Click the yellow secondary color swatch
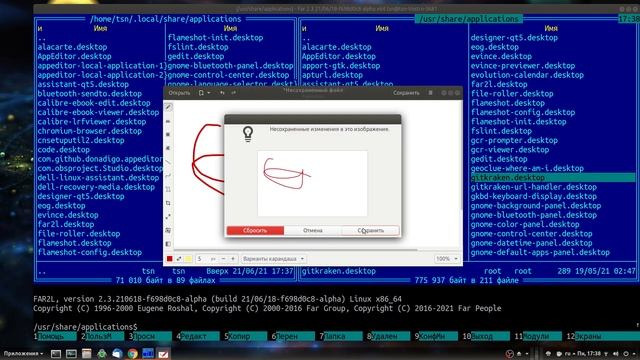Viewport: 640px width, 360px height. coord(188,259)
